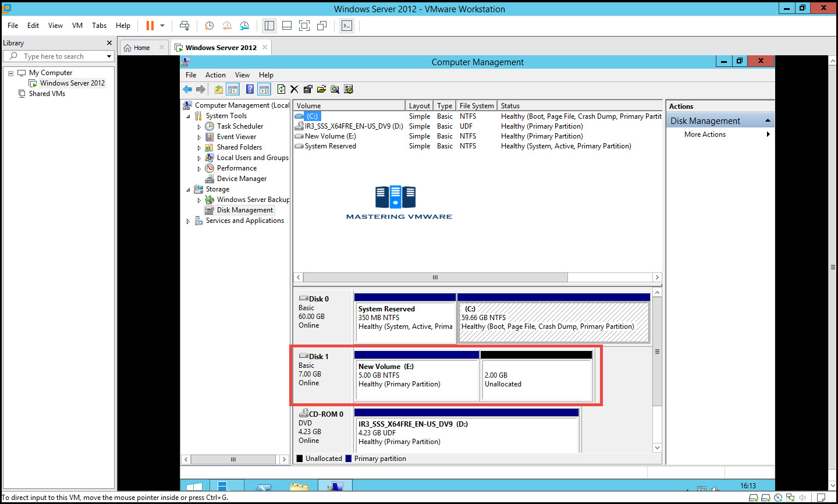
Task: Expand the Local Users and Groups node
Action: point(199,158)
